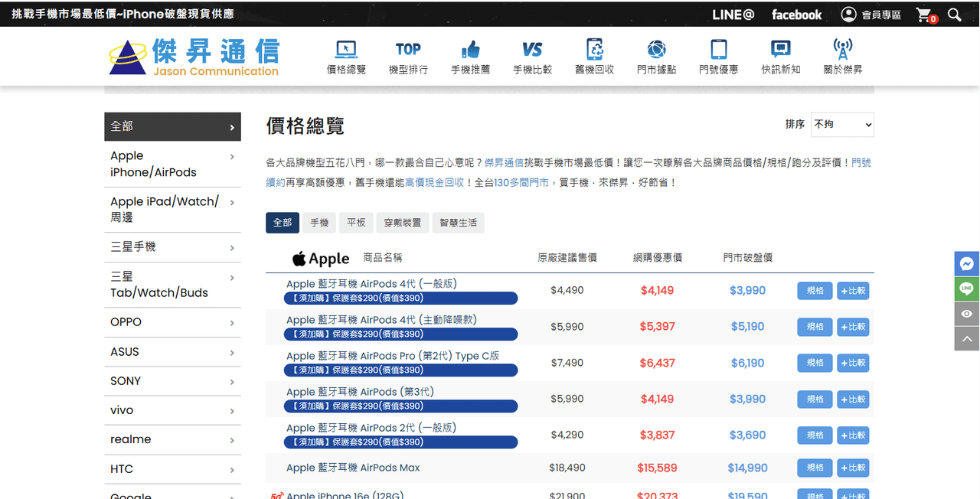Expand Apple iPad/Watch/周邊 sidebar category
This screenshot has width=980, height=499.
[172, 209]
